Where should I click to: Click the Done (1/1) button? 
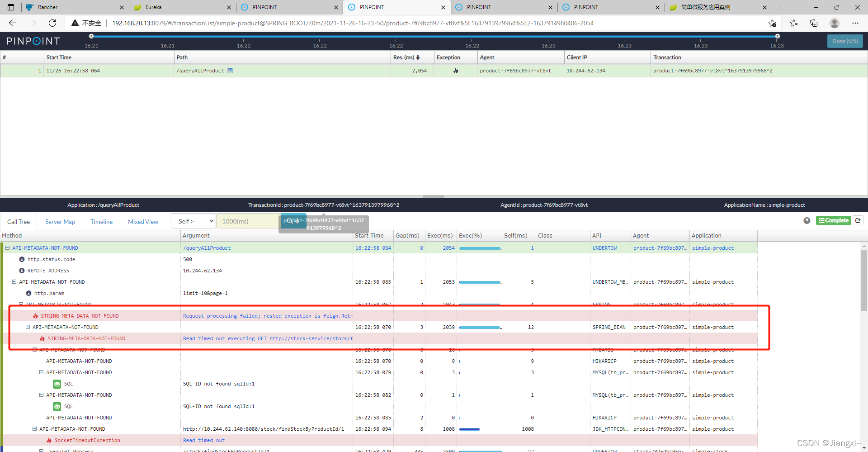pos(845,41)
